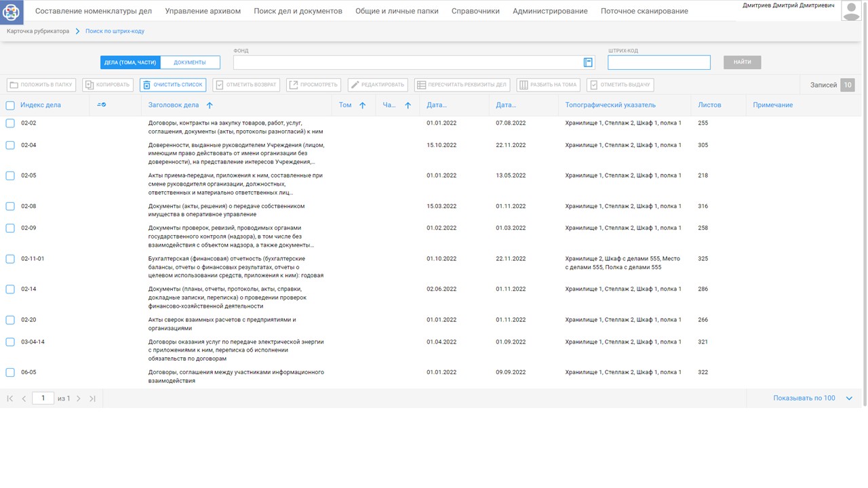868x488 pixels.
Task: Click the Найти search button
Action: [x=742, y=62]
